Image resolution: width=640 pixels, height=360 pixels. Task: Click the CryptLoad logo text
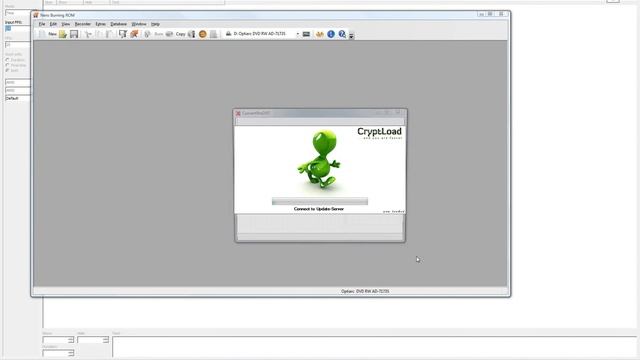pos(379,131)
